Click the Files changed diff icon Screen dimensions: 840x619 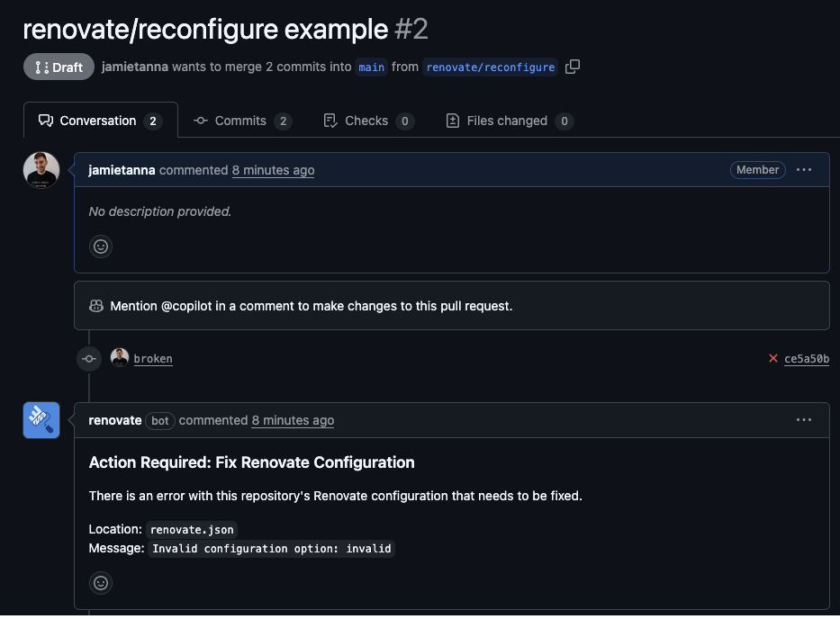pyautogui.click(x=452, y=121)
